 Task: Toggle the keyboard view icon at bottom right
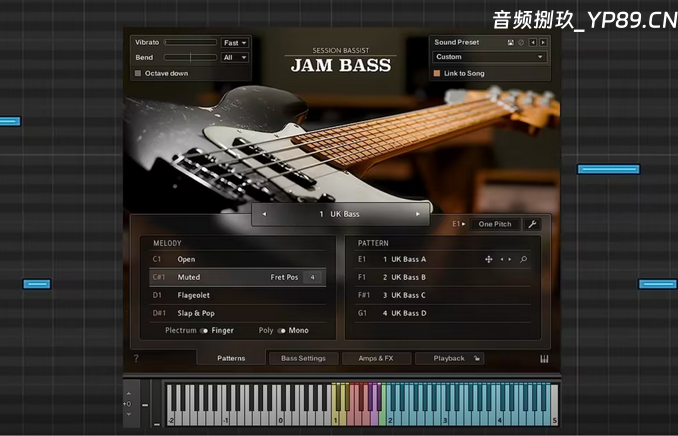coord(544,359)
